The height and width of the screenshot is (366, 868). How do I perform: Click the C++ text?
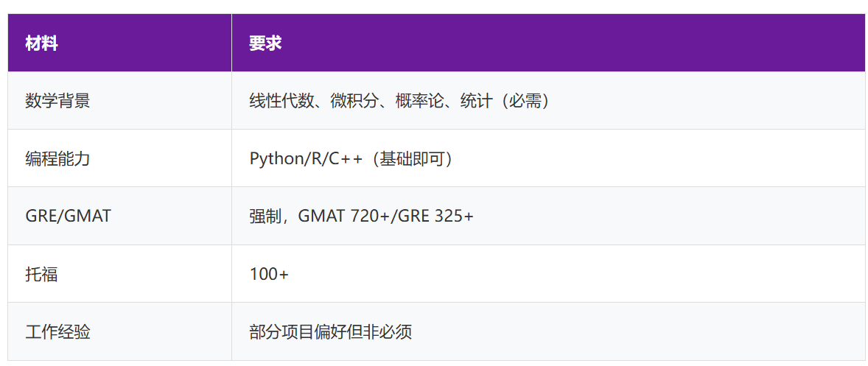pos(346,158)
